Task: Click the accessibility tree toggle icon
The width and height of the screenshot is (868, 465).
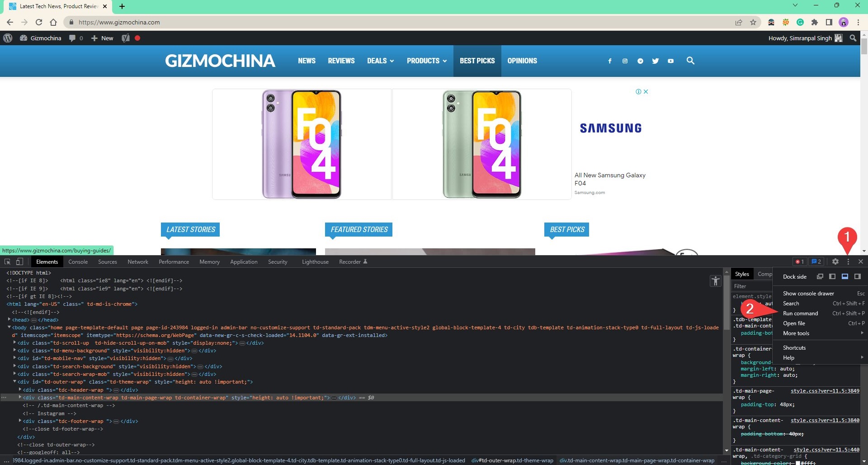Action: click(x=715, y=281)
